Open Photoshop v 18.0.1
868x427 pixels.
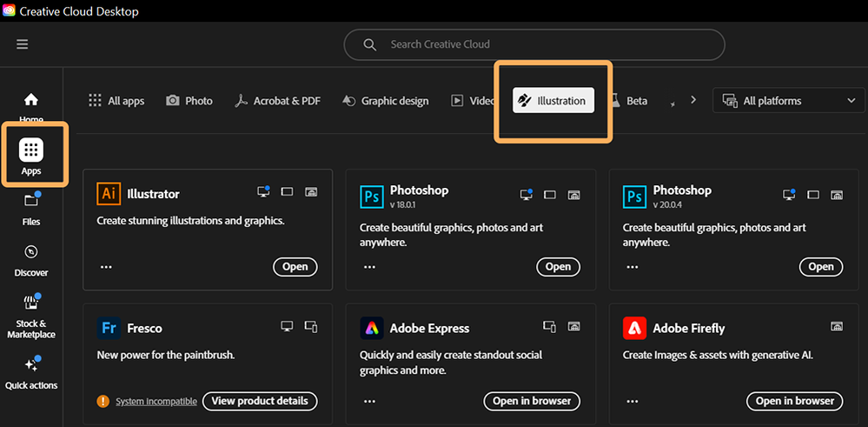coord(558,267)
